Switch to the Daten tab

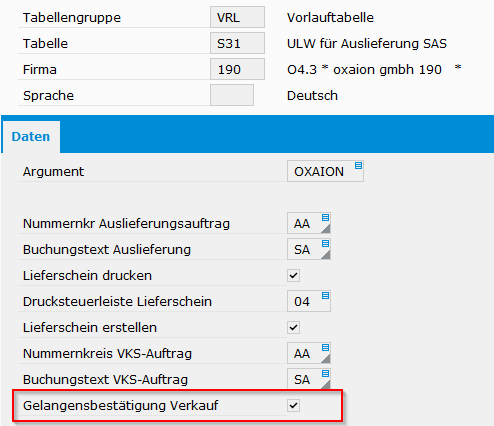pos(31,137)
